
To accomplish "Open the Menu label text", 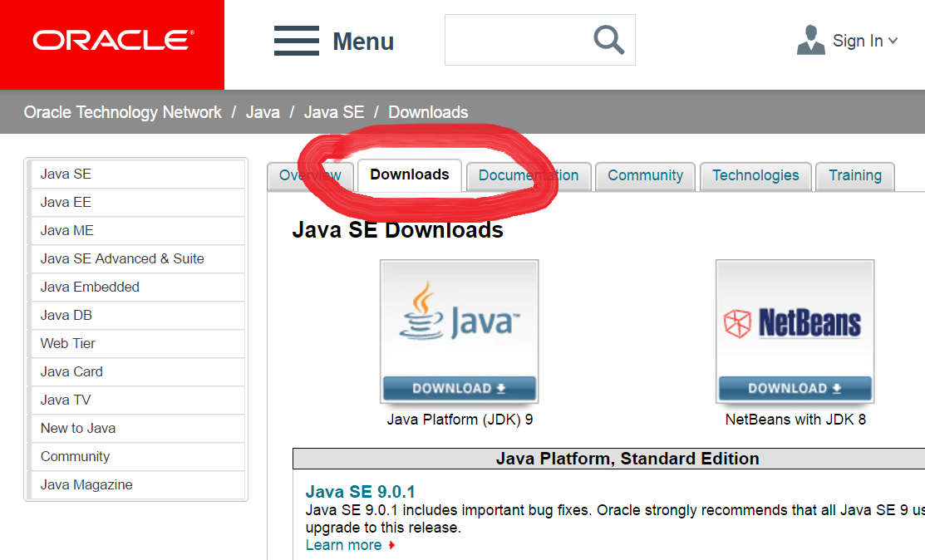I will [363, 42].
